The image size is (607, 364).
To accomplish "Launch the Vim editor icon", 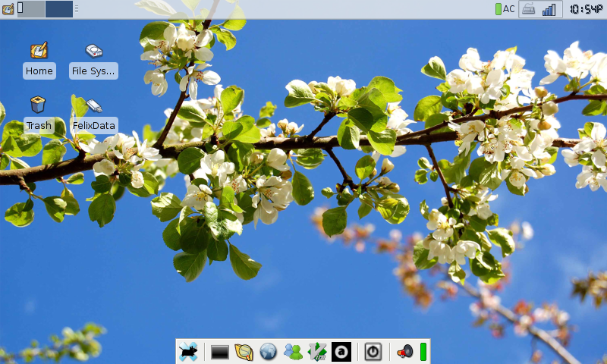I will 317,352.
